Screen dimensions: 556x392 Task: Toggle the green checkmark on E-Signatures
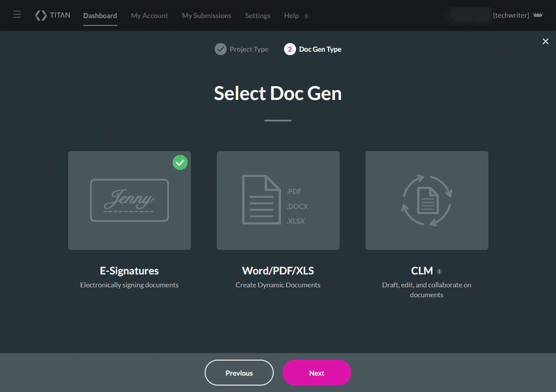click(180, 162)
